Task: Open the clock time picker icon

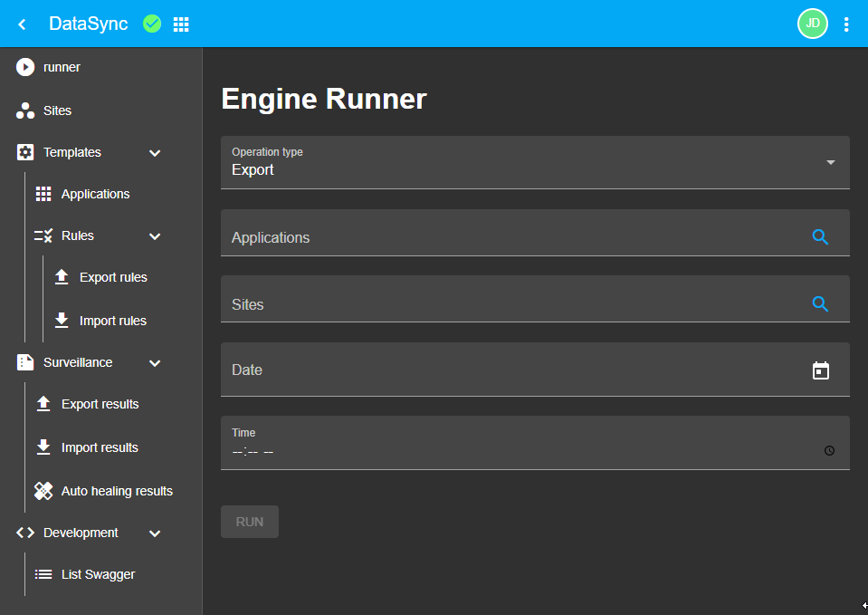Action: [x=829, y=450]
